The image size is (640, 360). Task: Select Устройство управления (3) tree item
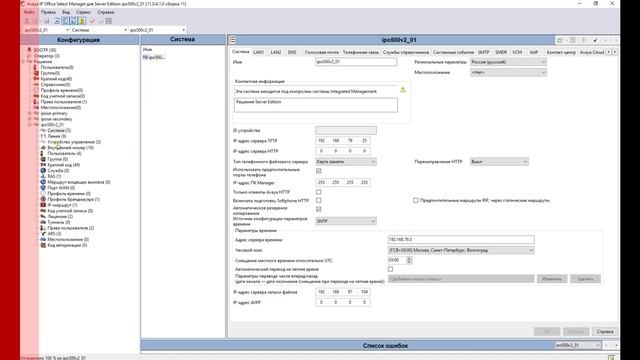point(74,142)
